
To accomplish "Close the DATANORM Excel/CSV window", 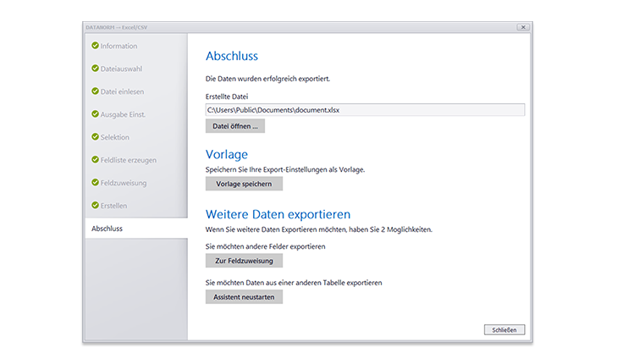I will click(523, 27).
